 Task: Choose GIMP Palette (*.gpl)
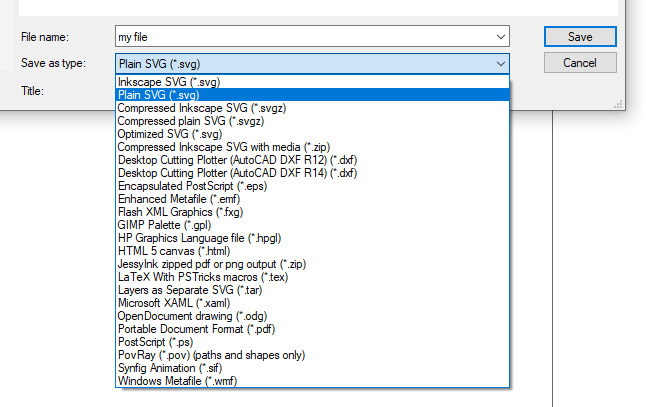pos(312,225)
